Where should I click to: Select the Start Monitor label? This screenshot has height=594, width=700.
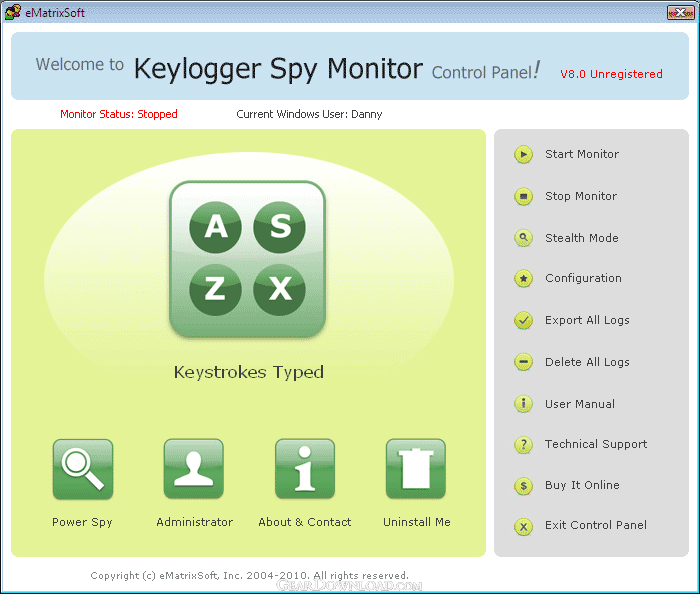582,154
